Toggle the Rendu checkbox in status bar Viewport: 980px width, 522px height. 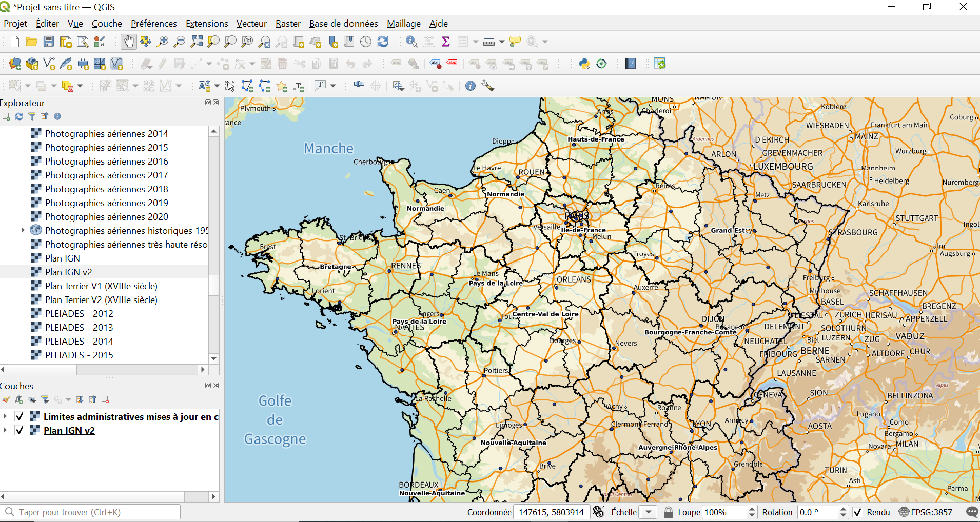pos(858,512)
